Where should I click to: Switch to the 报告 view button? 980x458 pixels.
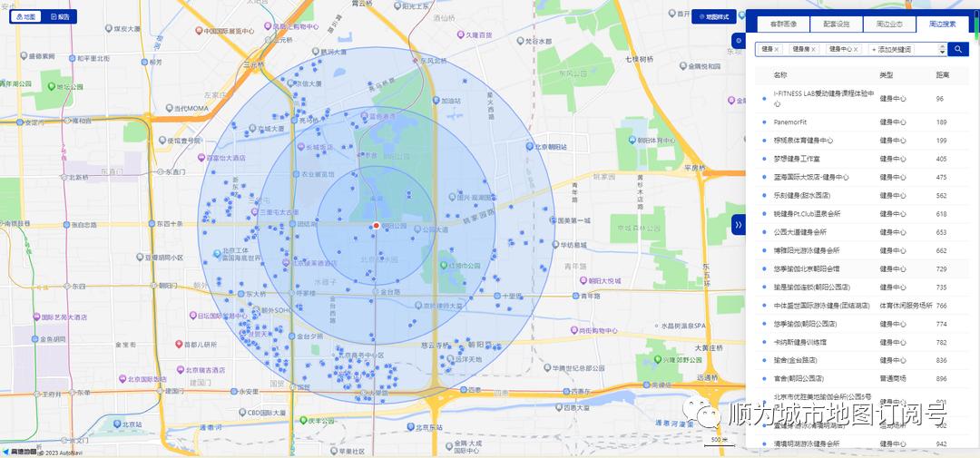pos(60,16)
